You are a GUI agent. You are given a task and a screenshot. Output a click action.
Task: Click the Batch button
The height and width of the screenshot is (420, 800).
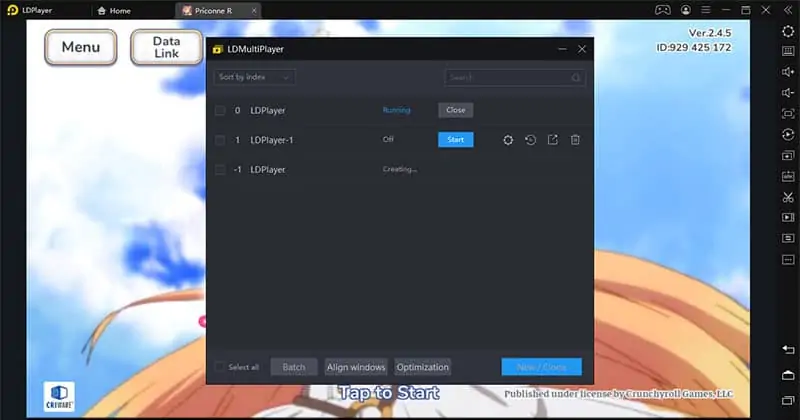pyautogui.click(x=294, y=367)
